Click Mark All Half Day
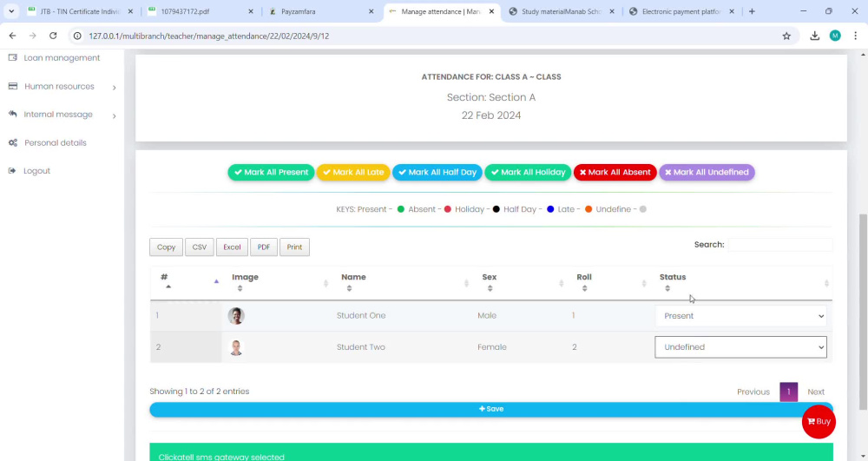This screenshot has height=461, width=868. pyautogui.click(x=437, y=172)
